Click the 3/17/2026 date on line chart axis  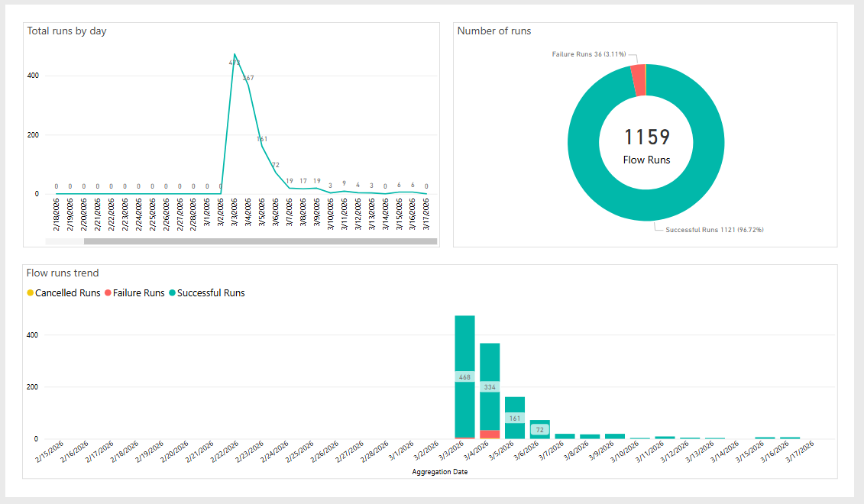[x=426, y=215]
